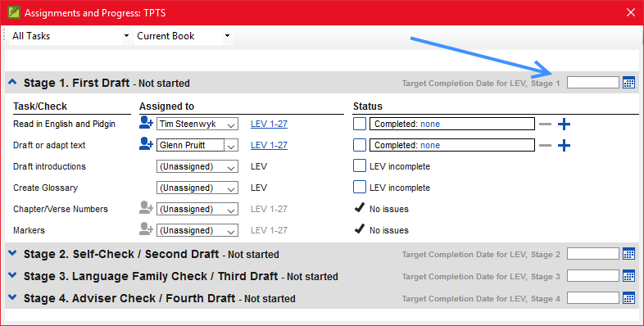Open calendar picker for Stage 2 target date
The height and width of the screenshot is (326, 644).
point(628,254)
